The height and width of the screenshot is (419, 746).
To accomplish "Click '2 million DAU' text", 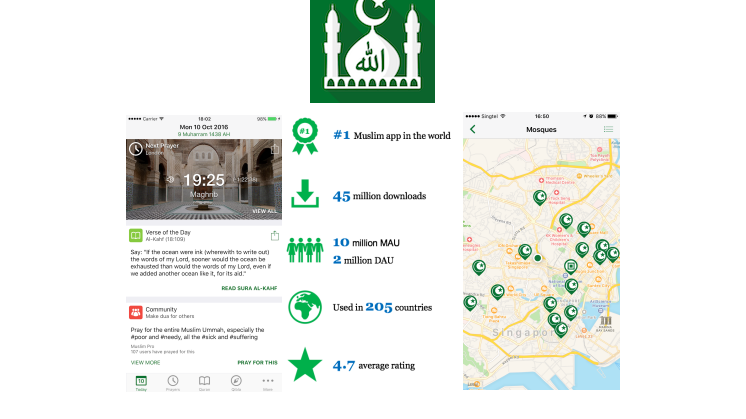I will [x=363, y=260].
